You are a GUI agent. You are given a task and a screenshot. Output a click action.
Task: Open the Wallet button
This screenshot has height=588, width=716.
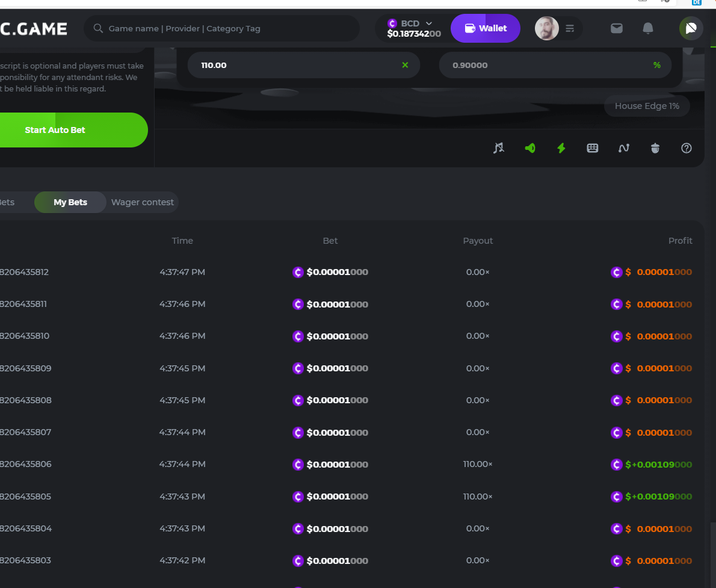click(x=486, y=28)
